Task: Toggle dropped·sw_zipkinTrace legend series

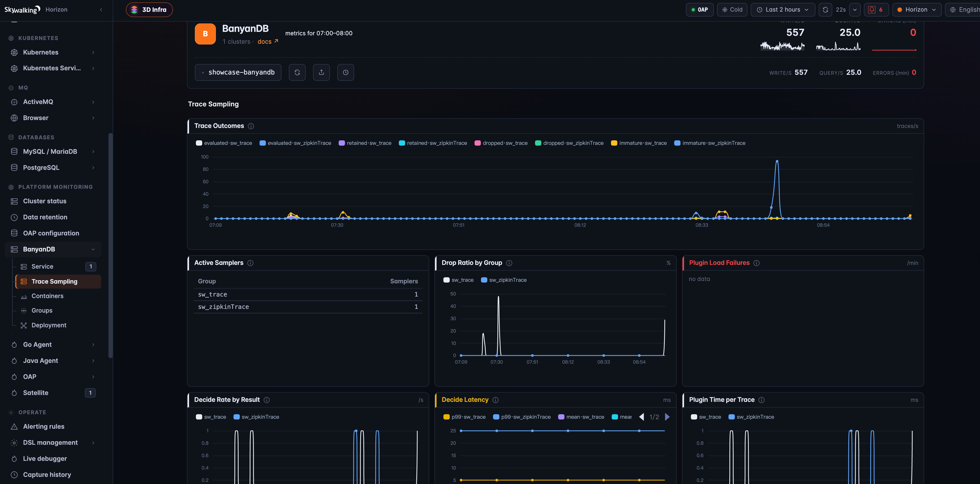Action: [569, 143]
